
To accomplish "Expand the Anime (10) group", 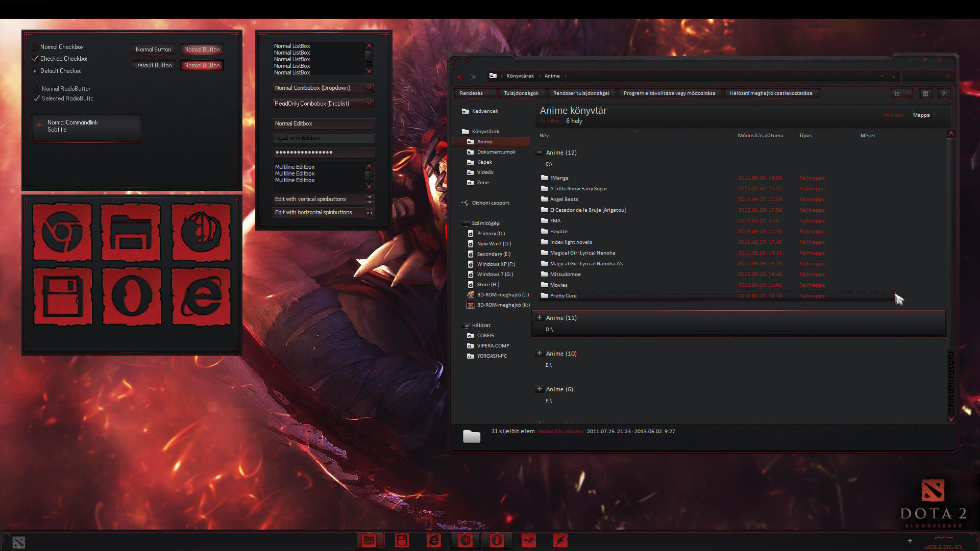I will tap(539, 353).
